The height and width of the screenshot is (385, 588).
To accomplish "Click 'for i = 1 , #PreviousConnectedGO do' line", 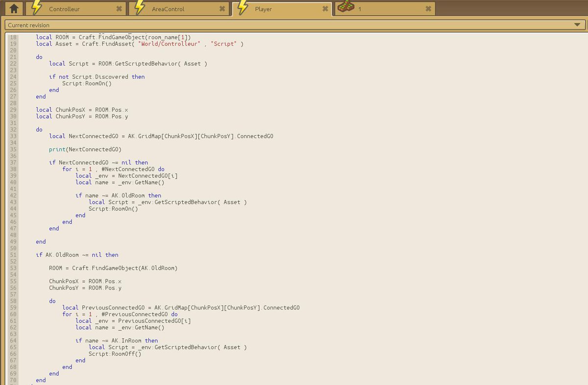I will [120, 314].
